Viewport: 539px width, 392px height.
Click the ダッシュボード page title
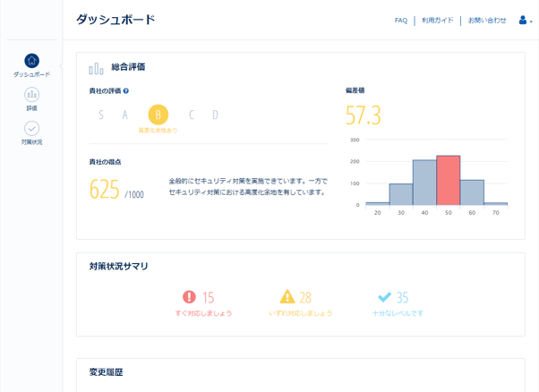point(115,20)
